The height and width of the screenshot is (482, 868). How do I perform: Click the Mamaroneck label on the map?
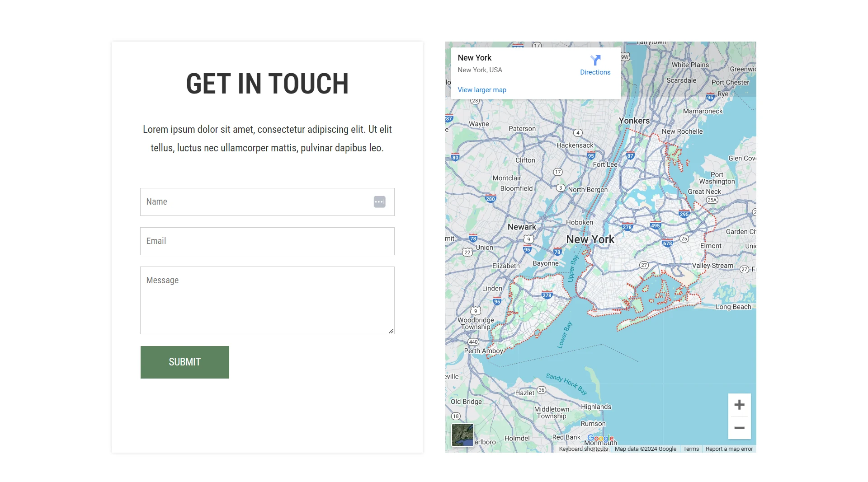click(x=703, y=111)
